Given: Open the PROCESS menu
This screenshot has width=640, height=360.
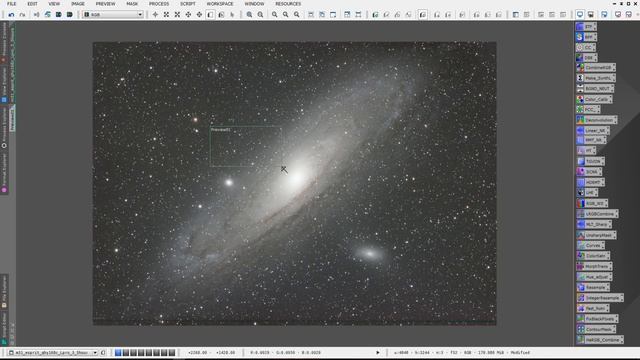Looking at the screenshot, I should [159, 4].
